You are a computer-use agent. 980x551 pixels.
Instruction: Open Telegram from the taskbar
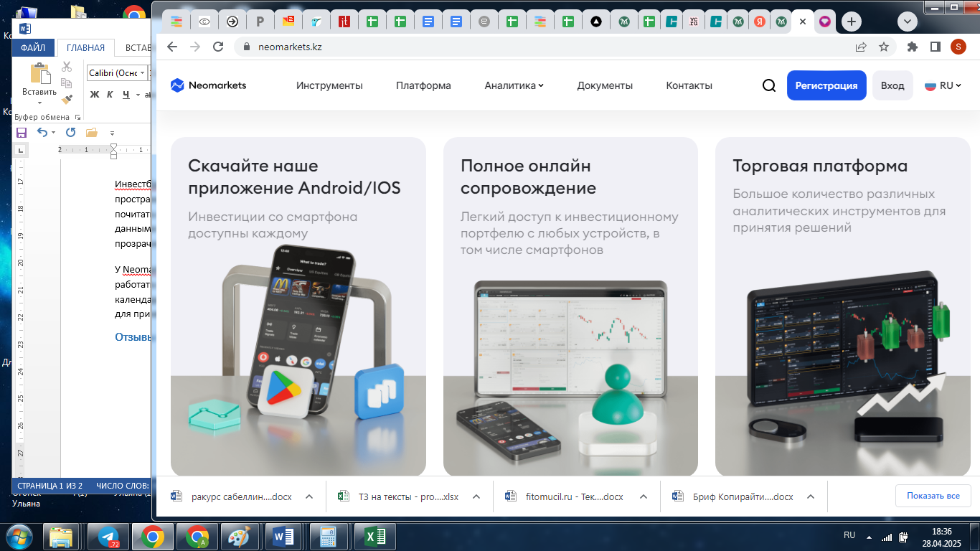(x=108, y=537)
